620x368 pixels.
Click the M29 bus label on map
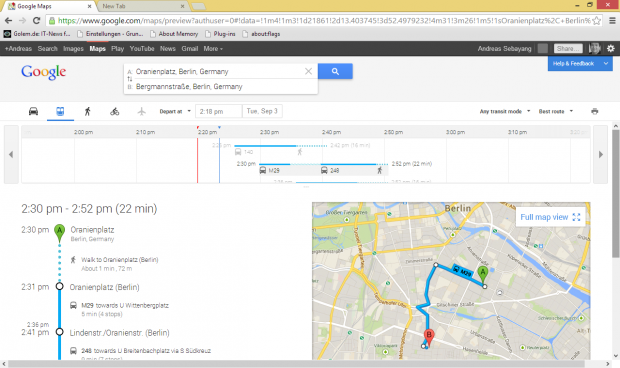[x=462, y=271]
